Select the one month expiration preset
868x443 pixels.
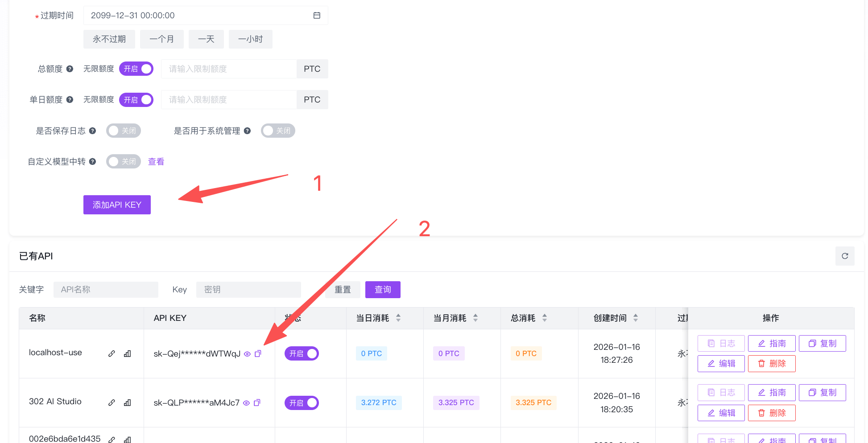(161, 39)
